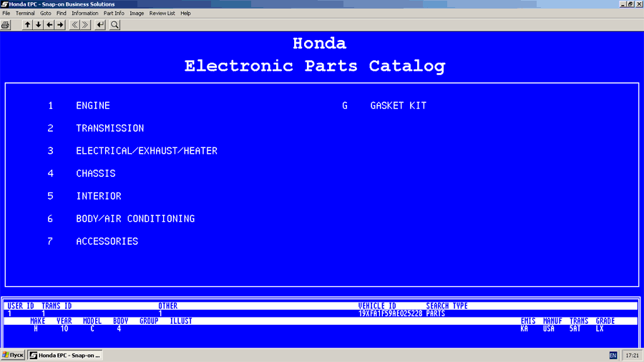Click the down arrow toolbar button

coord(38,25)
